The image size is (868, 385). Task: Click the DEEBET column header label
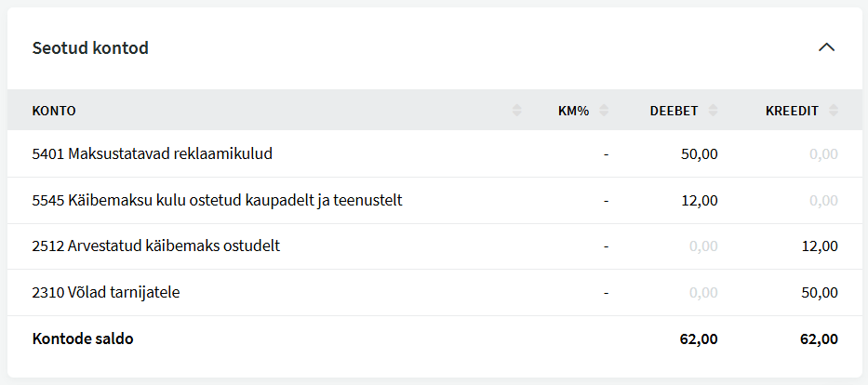pos(674,111)
